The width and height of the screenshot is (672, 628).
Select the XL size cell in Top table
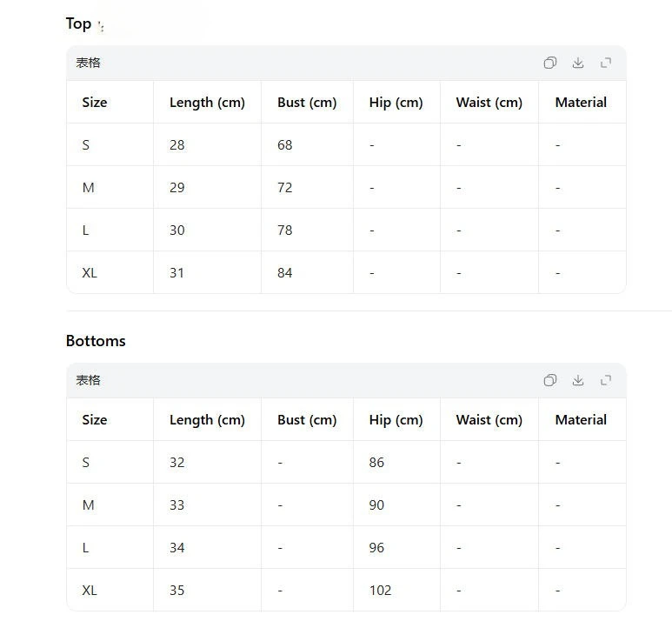(x=90, y=272)
